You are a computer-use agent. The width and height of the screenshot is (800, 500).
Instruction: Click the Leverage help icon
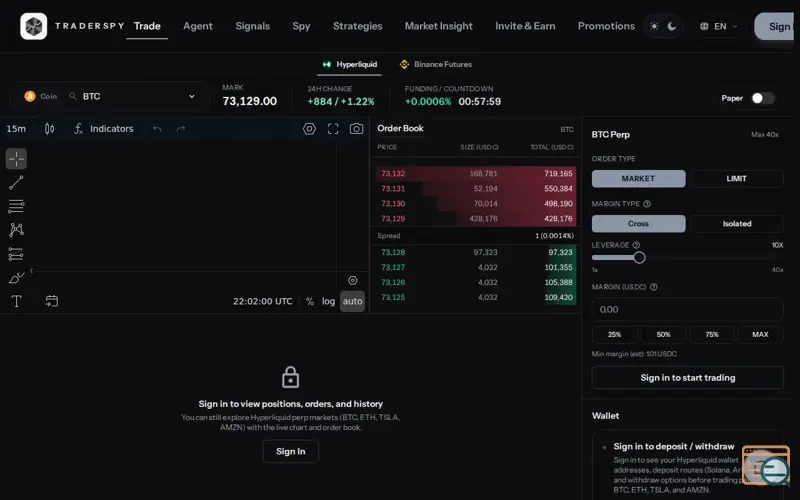click(x=636, y=245)
